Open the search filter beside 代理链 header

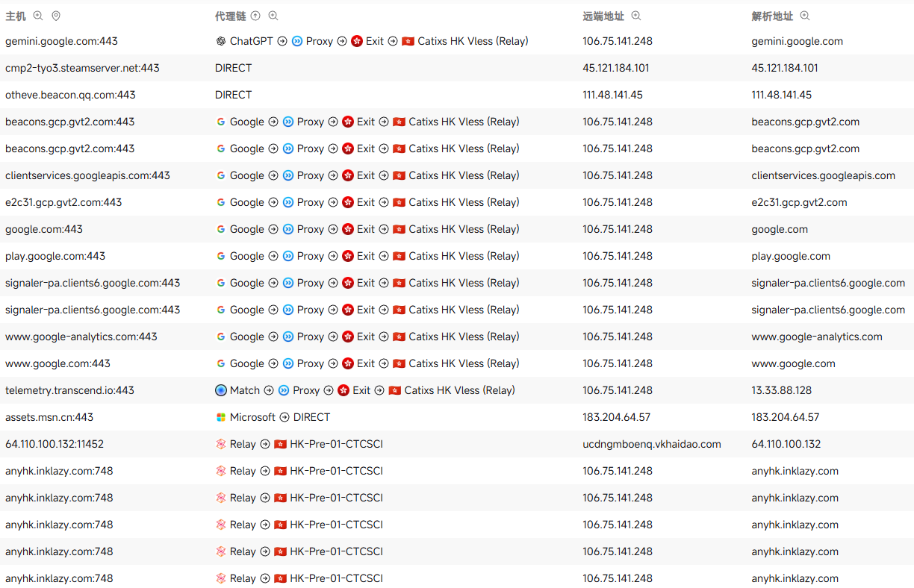(273, 16)
